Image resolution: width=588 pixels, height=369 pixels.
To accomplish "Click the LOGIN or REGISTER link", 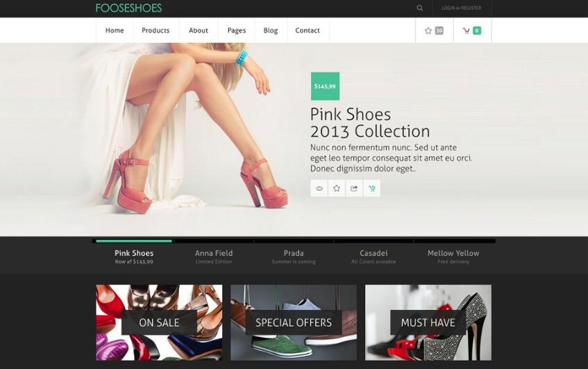I will (x=461, y=8).
